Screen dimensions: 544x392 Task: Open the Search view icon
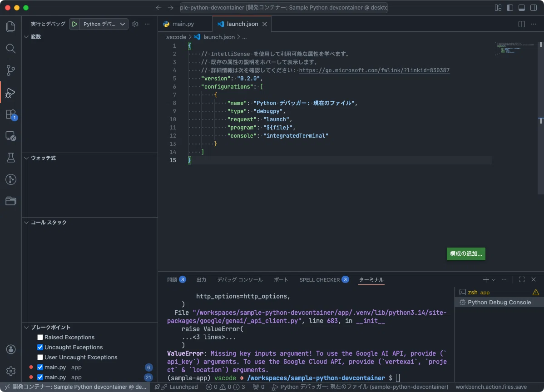click(x=11, y=49)
